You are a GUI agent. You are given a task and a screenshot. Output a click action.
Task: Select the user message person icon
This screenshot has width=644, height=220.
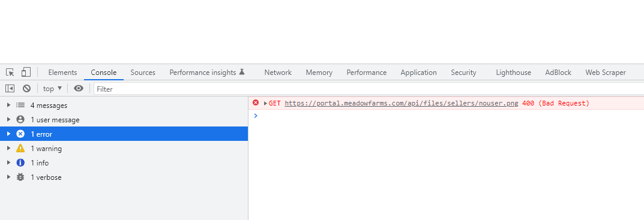point(20,119)
